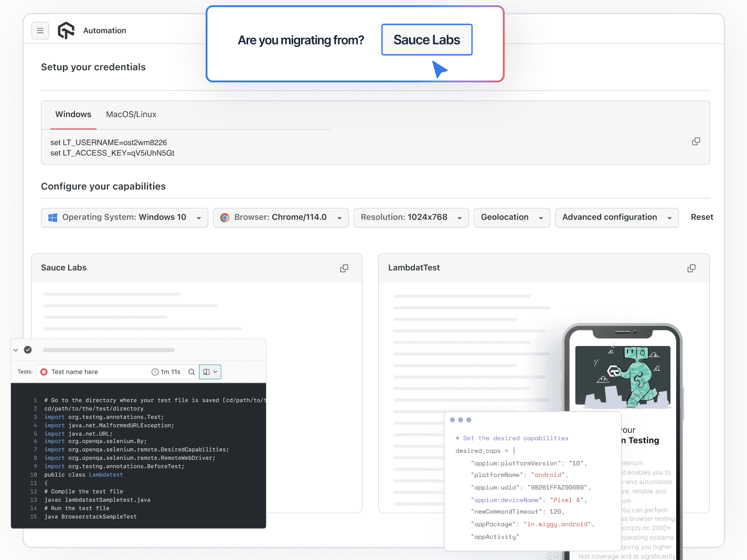Viewport: 747px width, 560px height.
Task: Click the red stop icon beside test name
Action: [44, 372]
